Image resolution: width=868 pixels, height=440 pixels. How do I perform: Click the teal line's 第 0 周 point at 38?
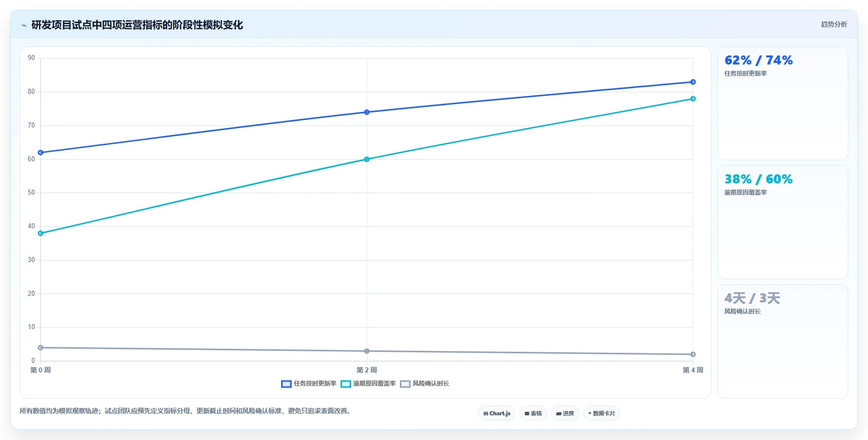pyautogui.click(x=41, y=233)
